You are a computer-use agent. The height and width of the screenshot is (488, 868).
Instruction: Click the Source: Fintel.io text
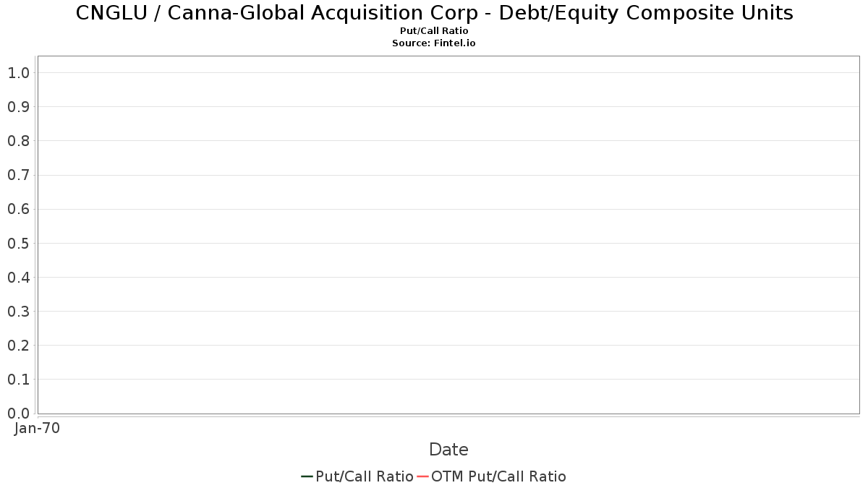tap(434, 43)
